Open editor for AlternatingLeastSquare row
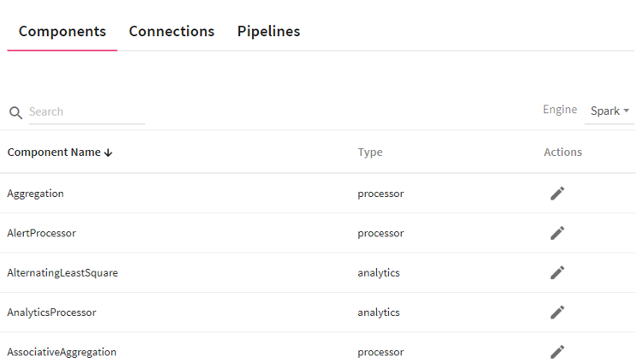The width and height of the screenshot is (636, 364). click(557, 272)
